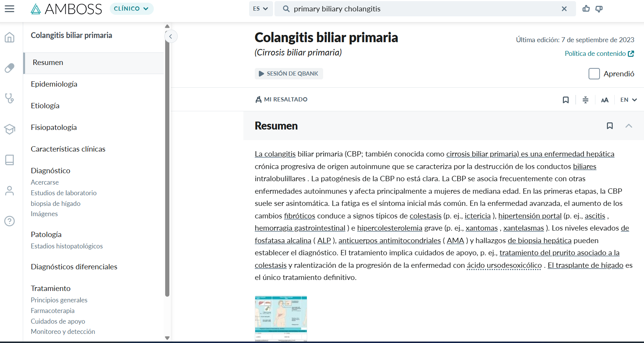
Task: Collapse the outline panel with arrow button
Action: tap(171, 36)
